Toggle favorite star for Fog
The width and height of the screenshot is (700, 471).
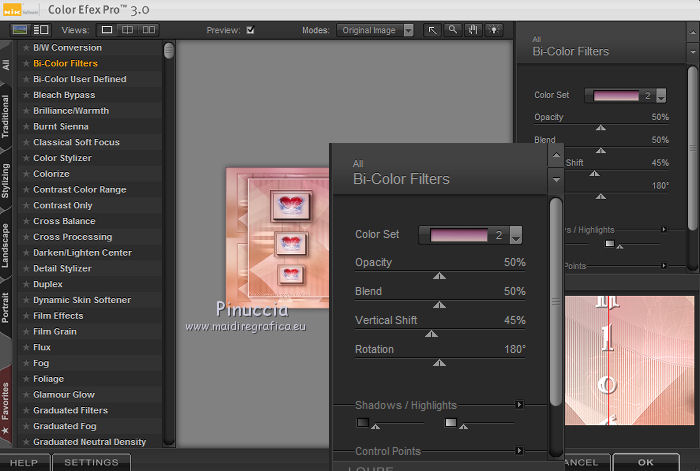26,363
